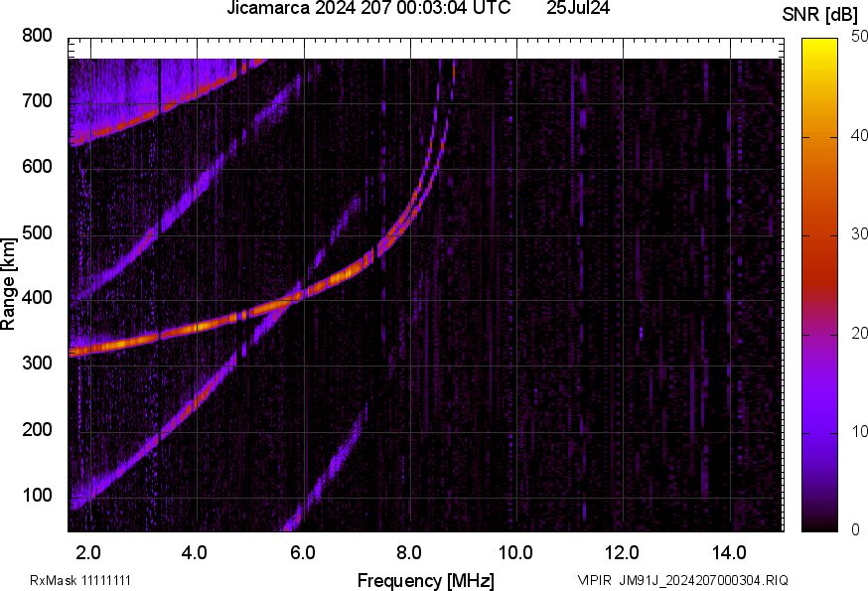
Task: Click the frequency tick label 6.0
Action: coord(302,553)
